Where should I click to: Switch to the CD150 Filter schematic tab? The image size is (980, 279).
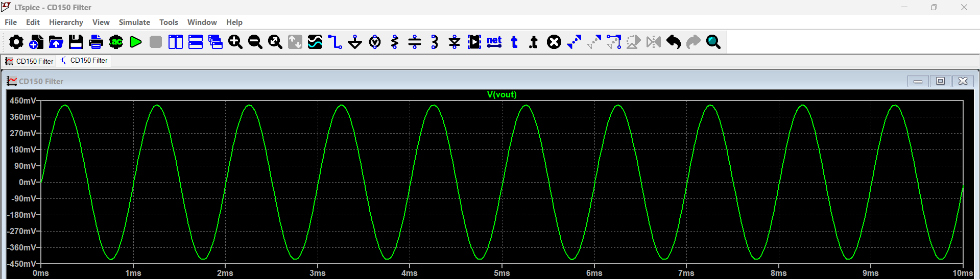coord(84,61)
